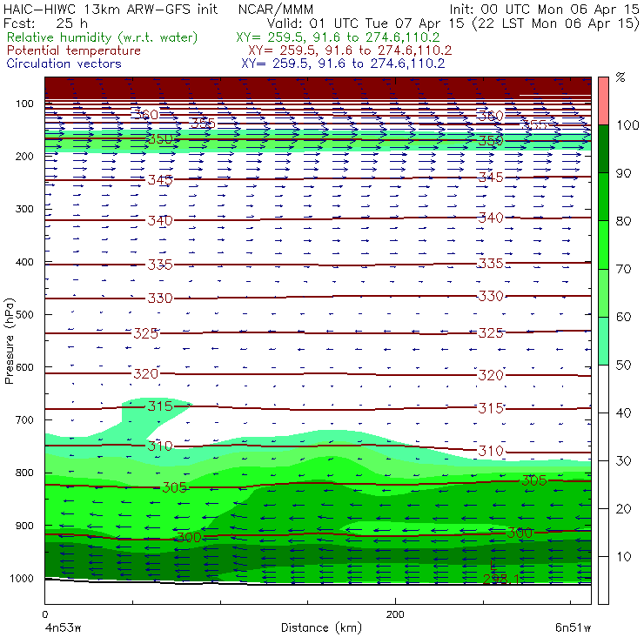The width and height of the screenshot is (644, 644).
Task: Click the '%' unit label above colorbar
Action: [x=621, y=77]
